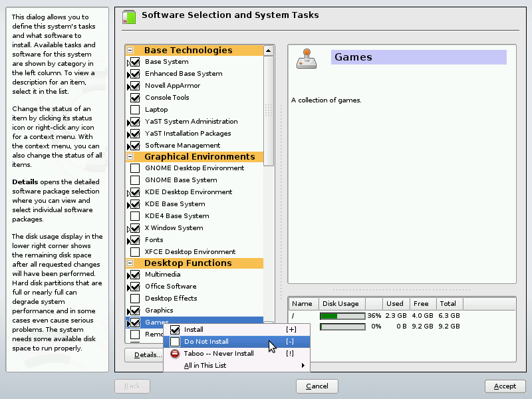Collapse the Graphical Environments category

coord(130,157)
